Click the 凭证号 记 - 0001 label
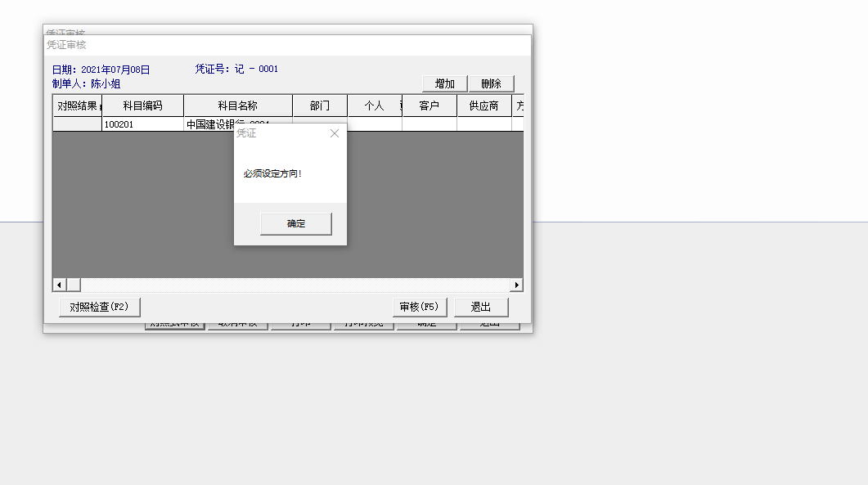Screen dimensions: 868x485 [x=236, y=69]
